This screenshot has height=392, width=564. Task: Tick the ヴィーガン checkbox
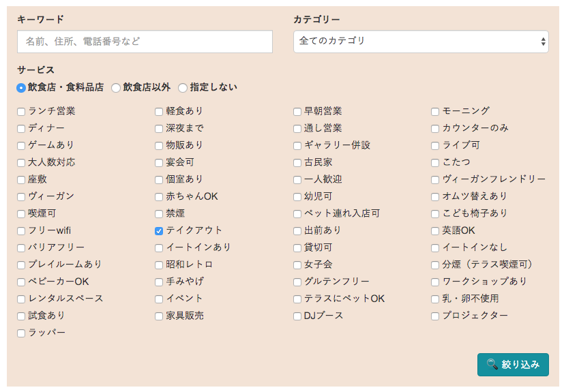(x=21, y=197)
